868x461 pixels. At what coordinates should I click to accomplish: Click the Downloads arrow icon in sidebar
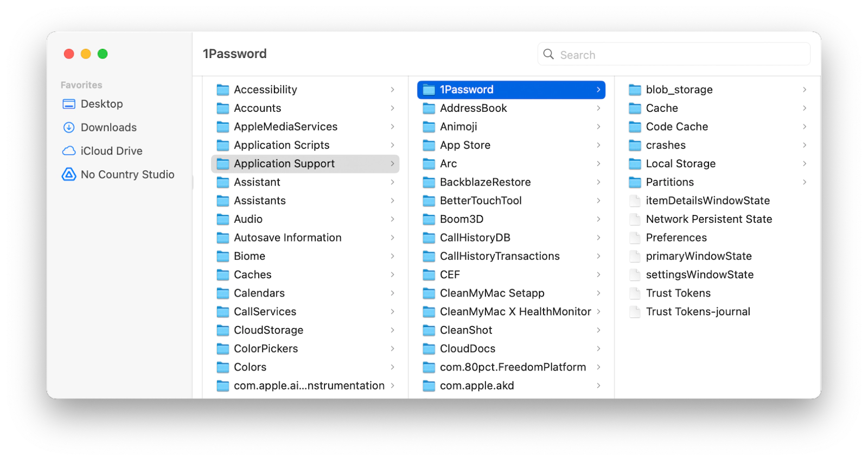pyautogui.click(x=69, y=127)
